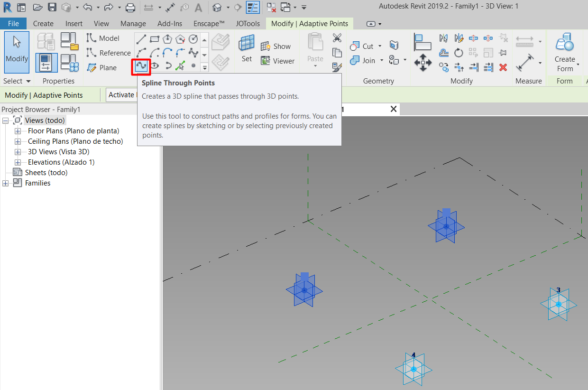Image resolution: width=588 pixels, height=390 pixels.
Task: Select the Start-End-Radius Arc tool
Action: pyautogui.click(x=141, y=52)
